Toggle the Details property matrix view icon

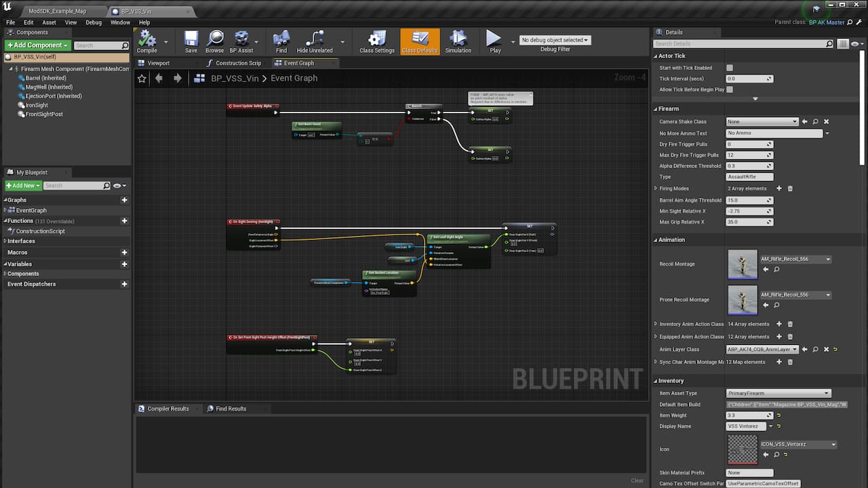[x=843, y=44]
